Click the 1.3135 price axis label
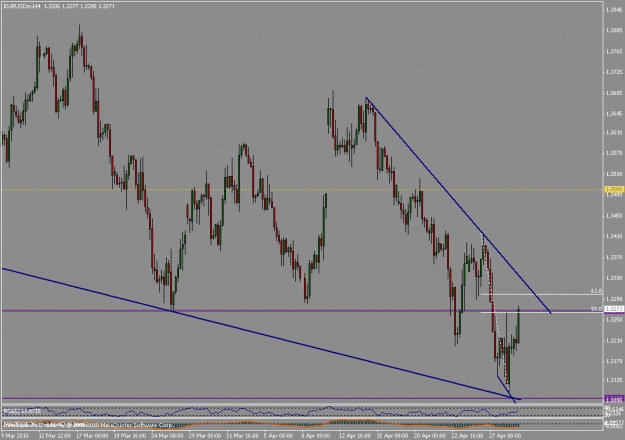The height and width of the screenshot is (440, 625). (614, 380)
